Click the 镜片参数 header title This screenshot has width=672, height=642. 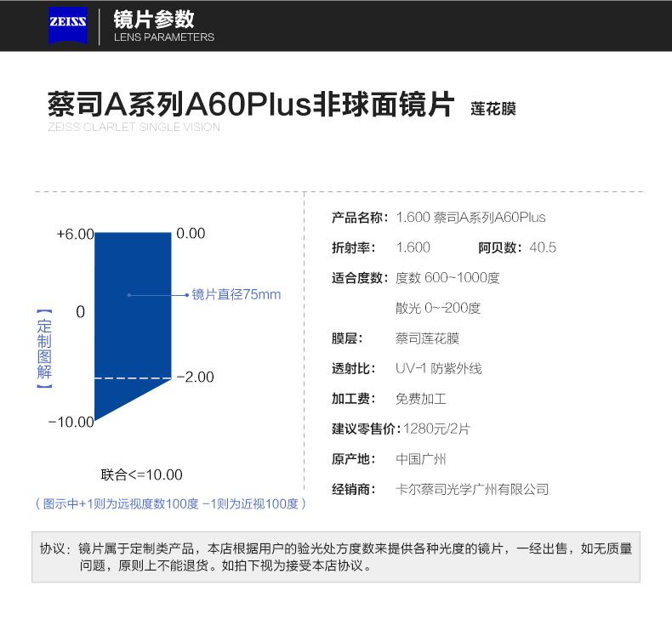click(153, 20)
